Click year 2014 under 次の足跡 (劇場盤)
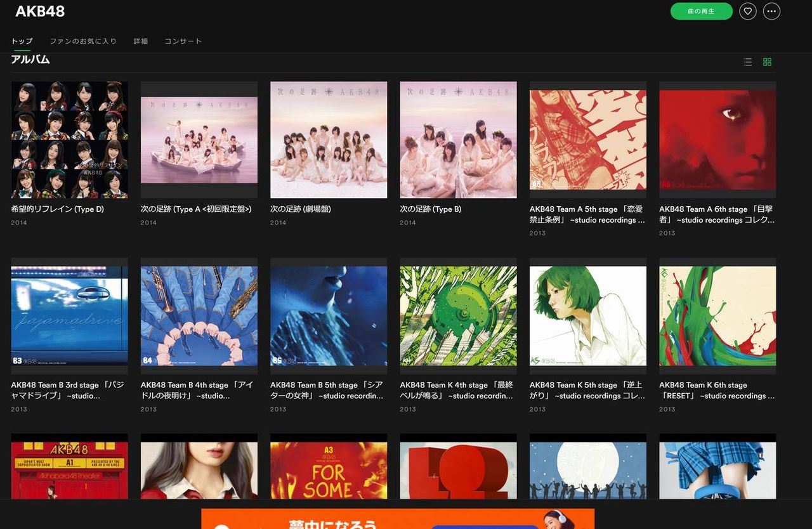The width and height of the screenshot is (812, 529). (278, 223)
